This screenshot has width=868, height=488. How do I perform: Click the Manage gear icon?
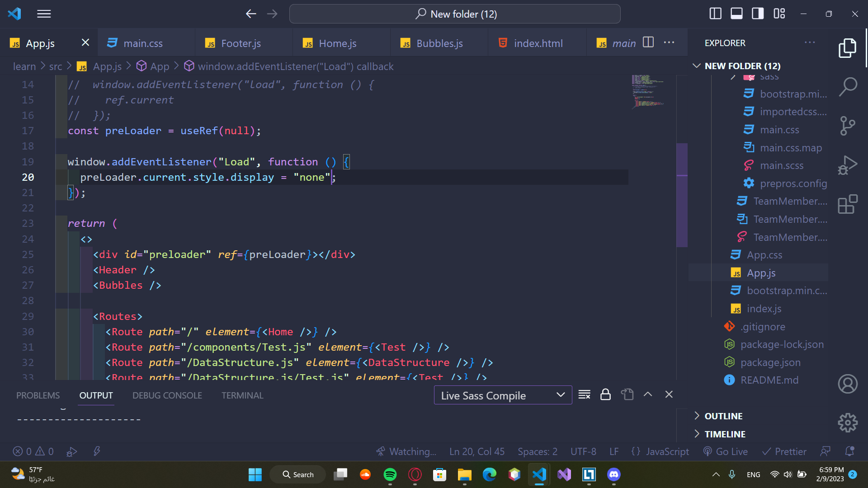(x=848, y=423)
